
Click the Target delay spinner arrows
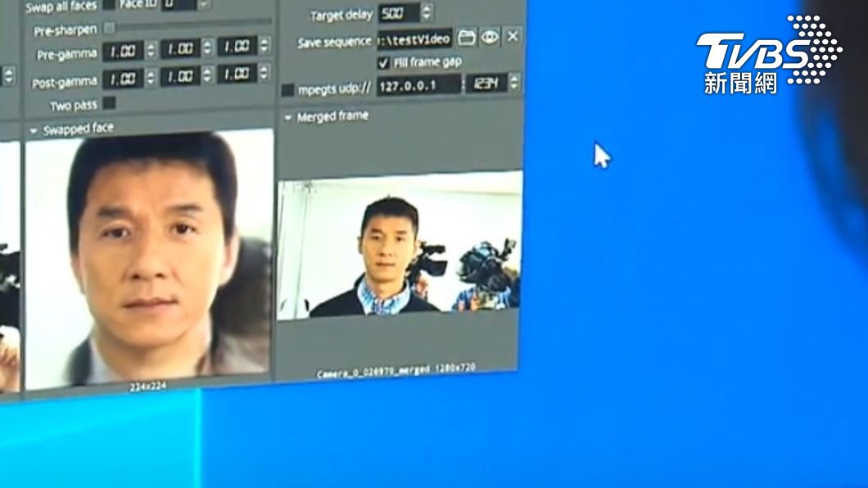(x=427, y=13)
